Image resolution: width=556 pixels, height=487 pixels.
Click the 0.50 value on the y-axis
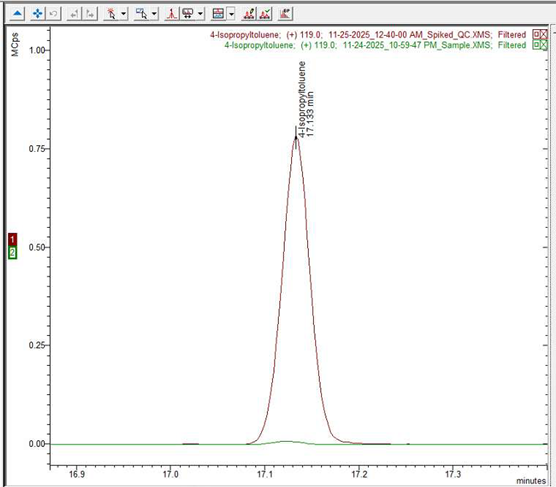pyautogui.click(x=37, y=247)
